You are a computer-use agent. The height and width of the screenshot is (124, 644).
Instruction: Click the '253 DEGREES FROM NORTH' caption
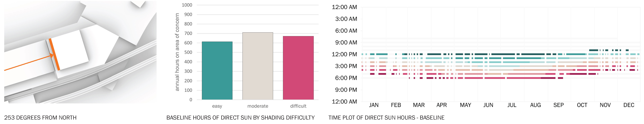tap(40, 118)
